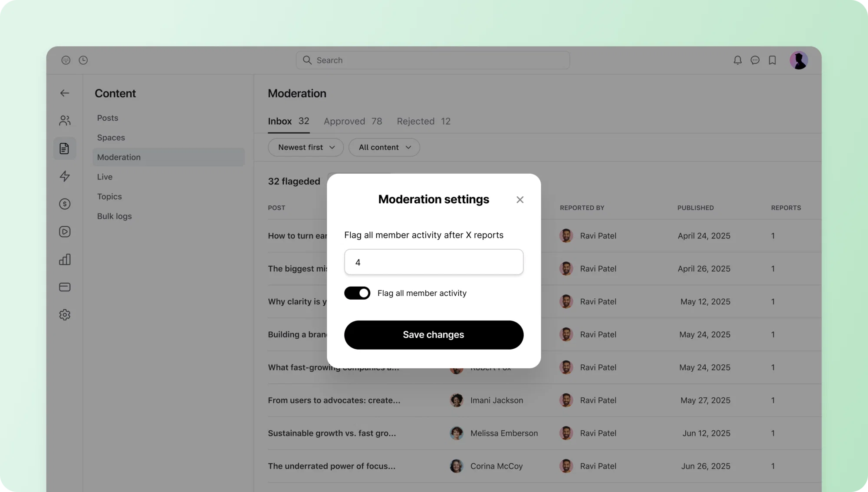The image size is (868, 492).
Task: Open Spaces in the Content menu
Action: pyautogui.click(x=111, y=138)
